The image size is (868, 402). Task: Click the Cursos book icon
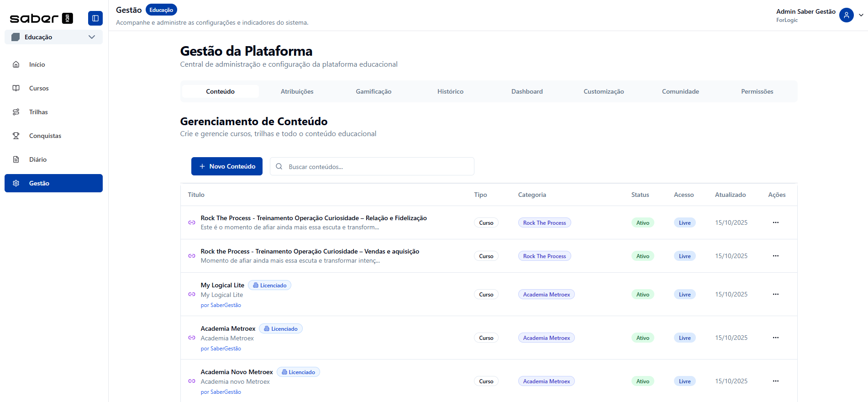coord(16,88)
